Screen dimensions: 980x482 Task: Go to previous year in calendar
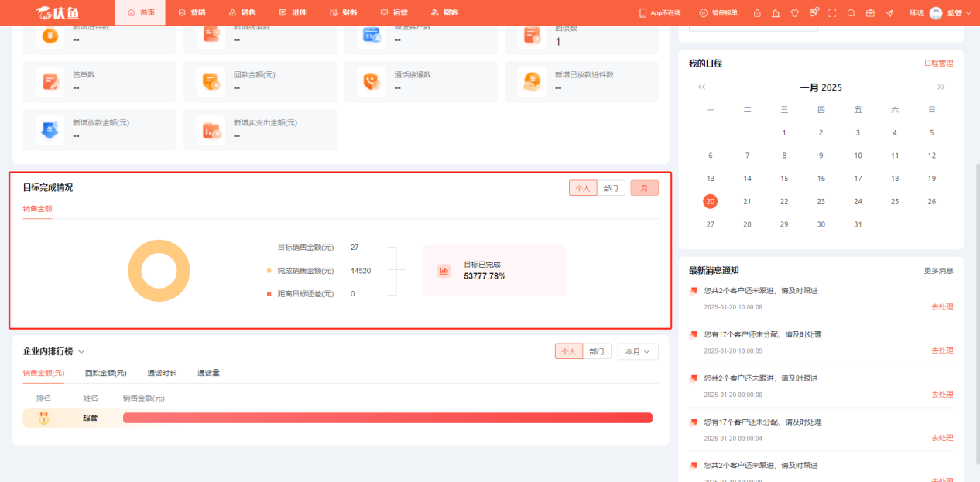pos(701,87)
